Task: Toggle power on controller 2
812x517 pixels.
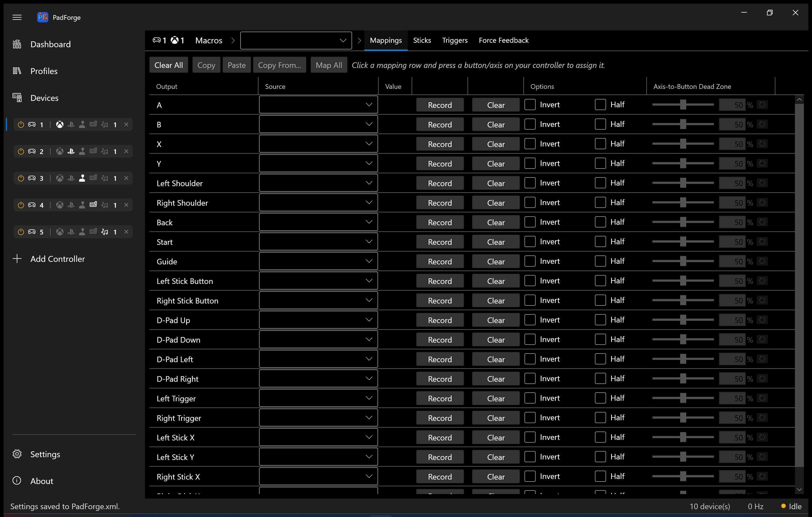Action: pyautogui.click(x=21, y=151)
